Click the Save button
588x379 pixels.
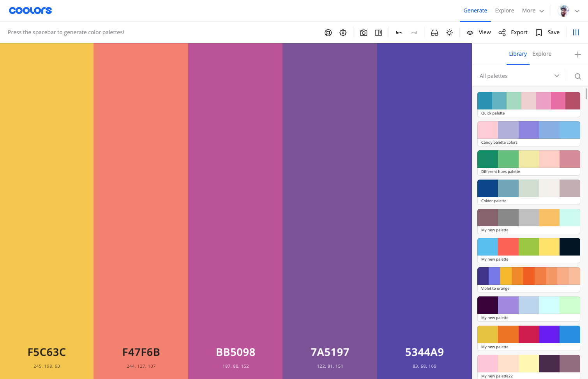[x=547, y=32]
